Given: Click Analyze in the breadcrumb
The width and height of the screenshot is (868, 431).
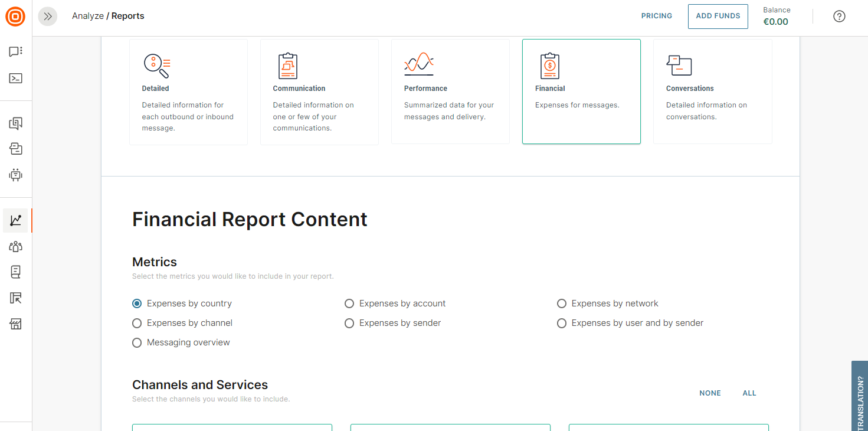Looking at the screenshot, I should tap(87, 16).
